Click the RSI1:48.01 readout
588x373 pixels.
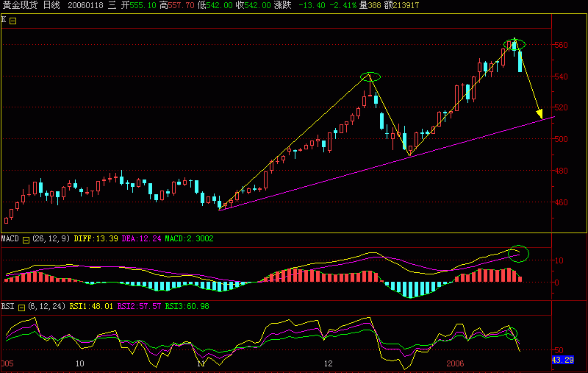point(91,307)
